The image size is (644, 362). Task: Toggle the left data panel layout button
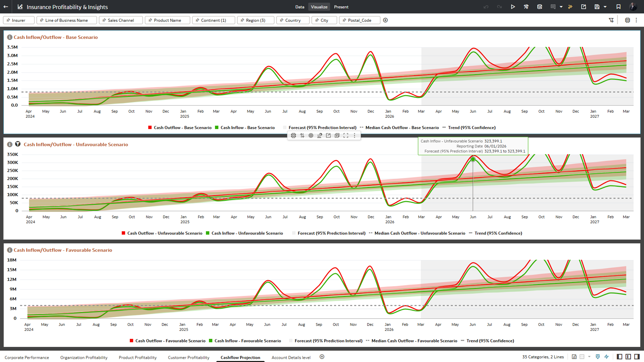click(x=620, y=357)
